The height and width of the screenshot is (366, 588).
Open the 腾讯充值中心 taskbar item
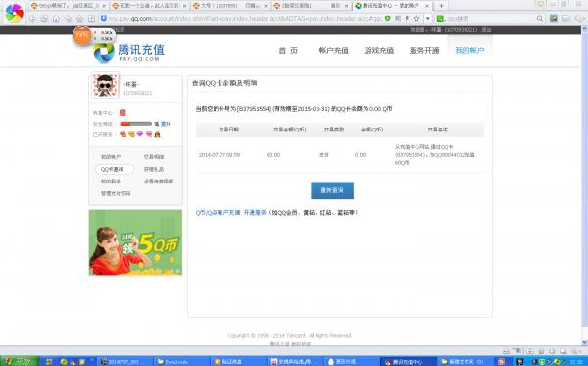(x=409, y=361)
